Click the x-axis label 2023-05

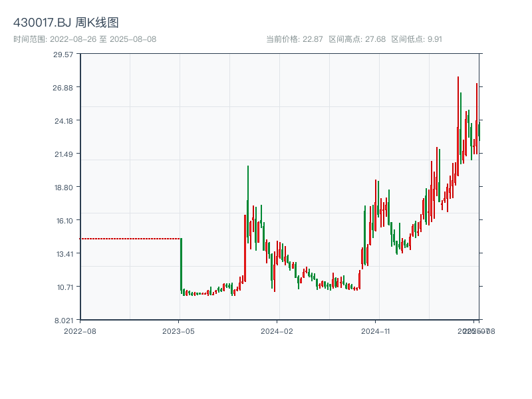[x=178, y=331]
